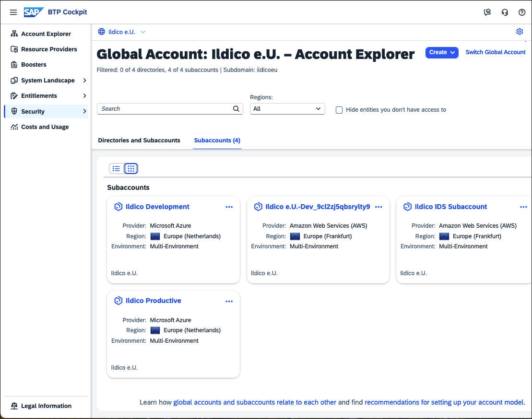Click BTP Cockpit title text
Viewport: 532px width, 419px height.
(68, 12)
